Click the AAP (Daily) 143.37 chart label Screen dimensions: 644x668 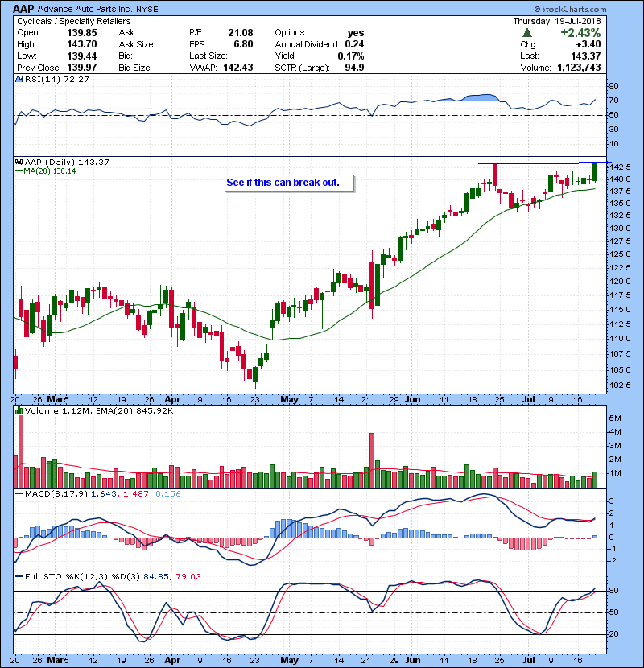pyautogui.click(x=67, y=162)
